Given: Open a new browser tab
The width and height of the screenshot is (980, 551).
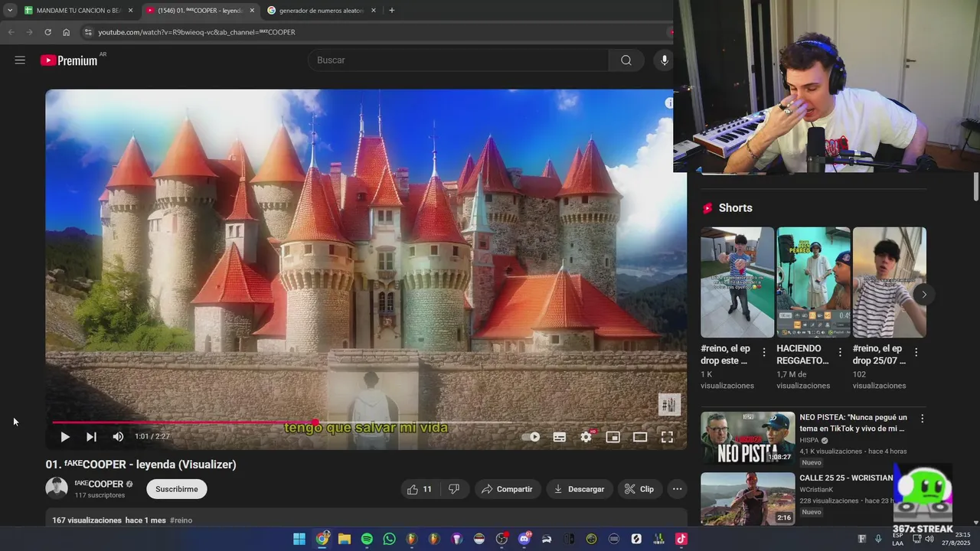Looking at the screenshot, I should point(392,11).
